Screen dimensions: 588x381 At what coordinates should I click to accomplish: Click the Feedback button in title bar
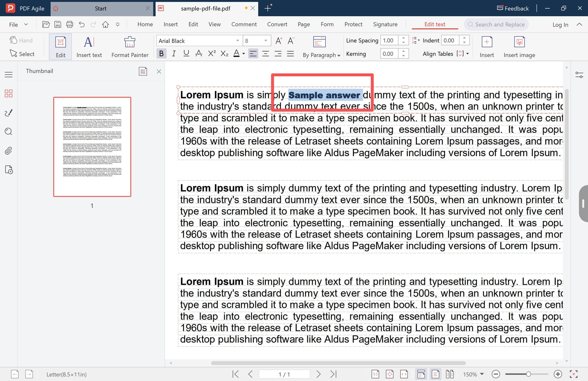click(x=513, y=8)
